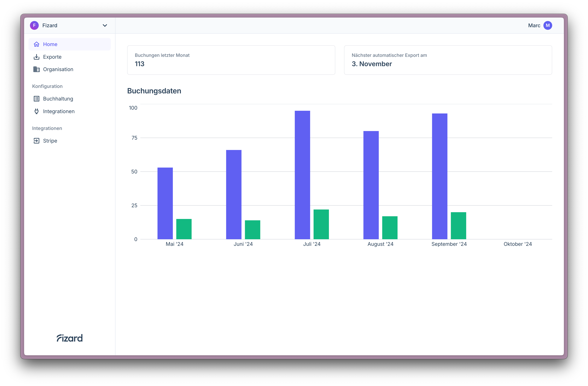The width and height of the screenshot is (588, 386).
Task: Click the M user avatar circle
Action: (547, 25)
